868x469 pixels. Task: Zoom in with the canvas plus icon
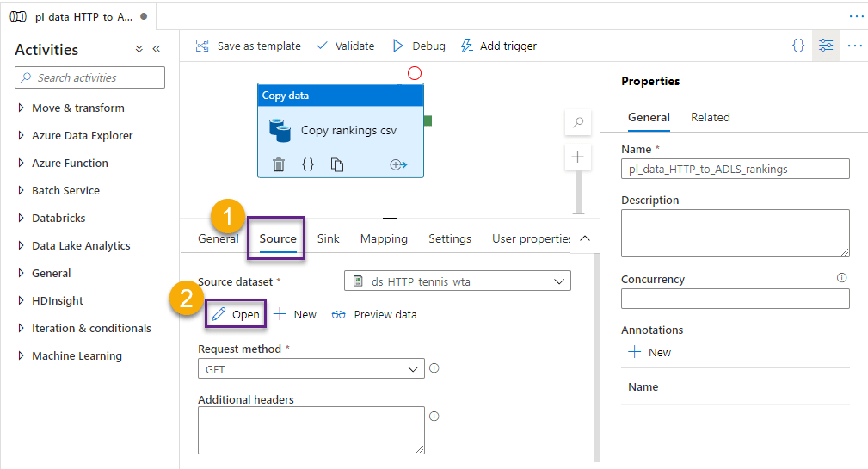577,157
